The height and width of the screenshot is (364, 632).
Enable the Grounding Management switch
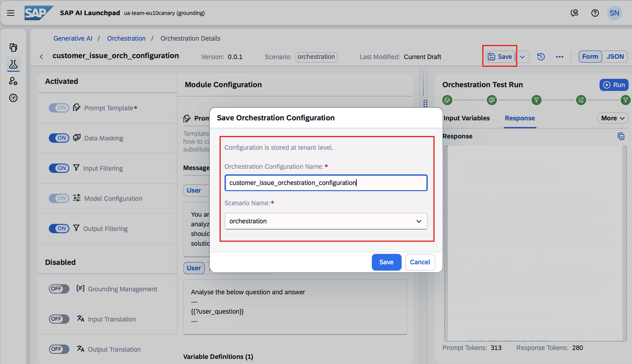[x=59, y=289]
